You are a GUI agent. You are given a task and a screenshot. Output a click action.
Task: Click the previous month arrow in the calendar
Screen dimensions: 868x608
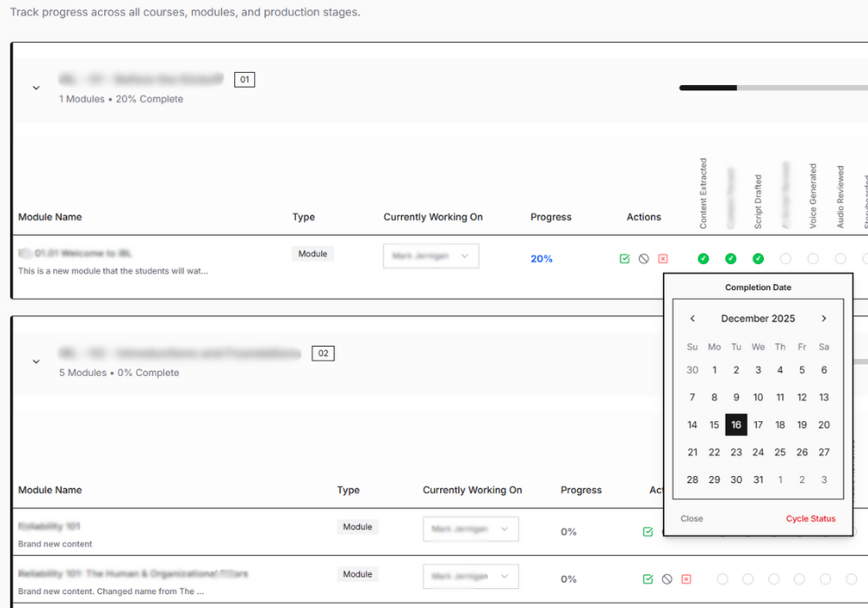pyautogui.click(x=692, y=318)
